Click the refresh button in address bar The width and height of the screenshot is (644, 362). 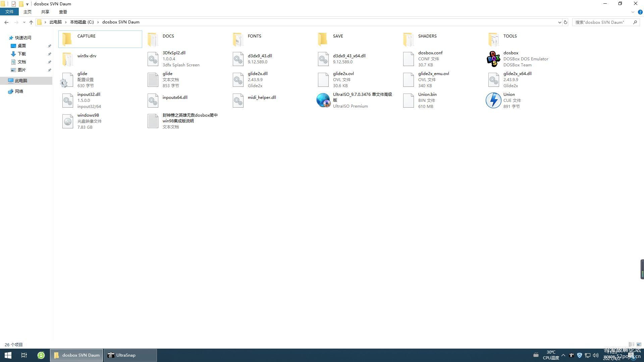tap(566, 22)
